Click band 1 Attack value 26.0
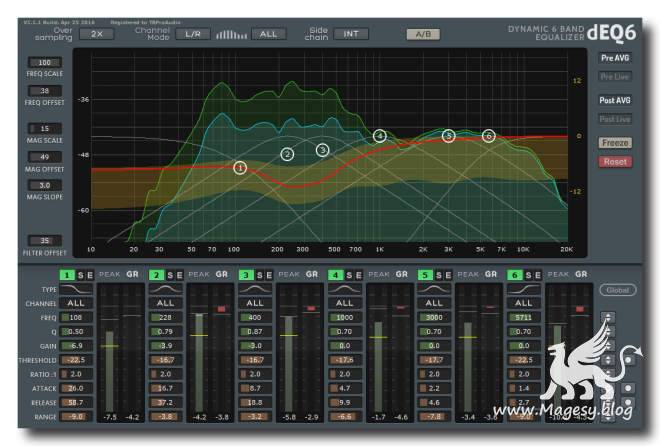 tap(76, 388)
